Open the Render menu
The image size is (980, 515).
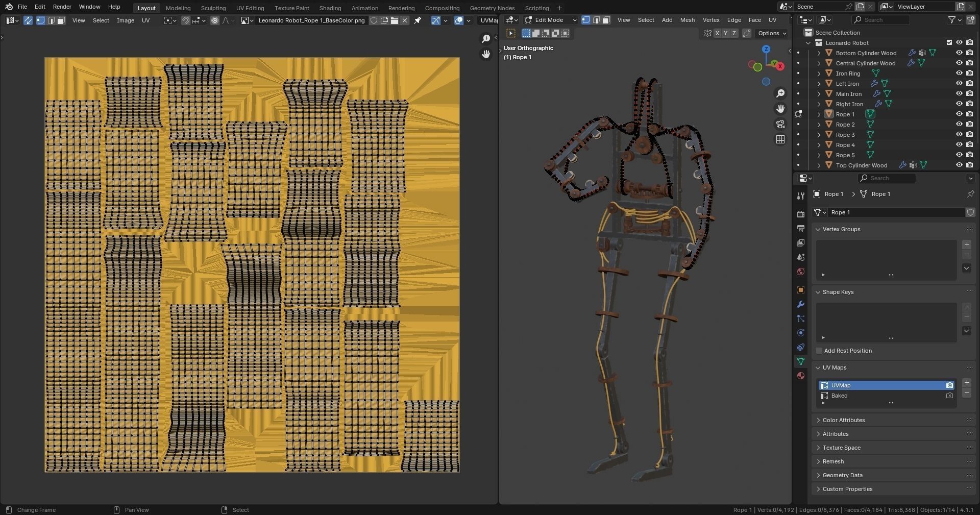pos(62,7)
